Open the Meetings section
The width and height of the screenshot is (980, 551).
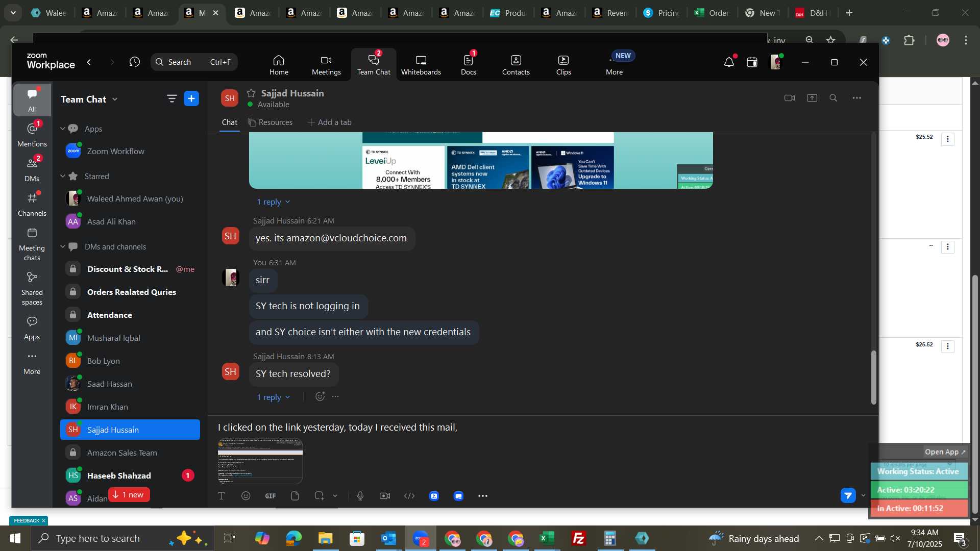(326, 65)
